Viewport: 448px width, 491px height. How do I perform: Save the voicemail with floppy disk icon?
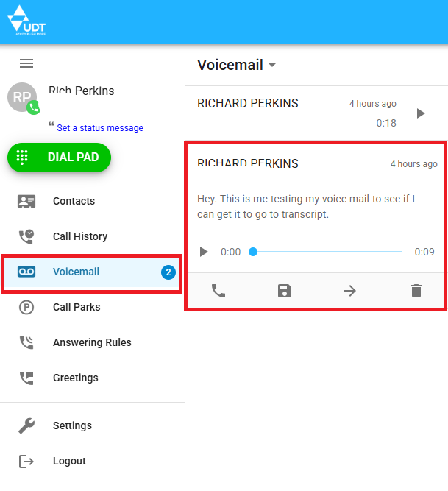pos(285,291)
